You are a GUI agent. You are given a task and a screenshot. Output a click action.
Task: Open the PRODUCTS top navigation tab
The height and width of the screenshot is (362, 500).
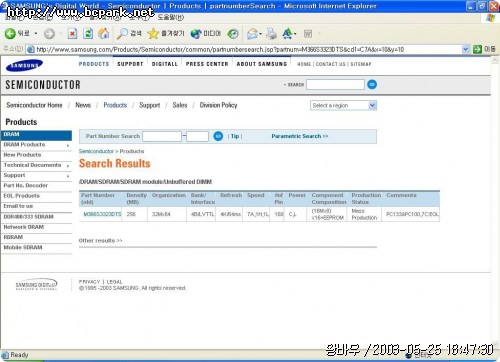coord(94,64)
